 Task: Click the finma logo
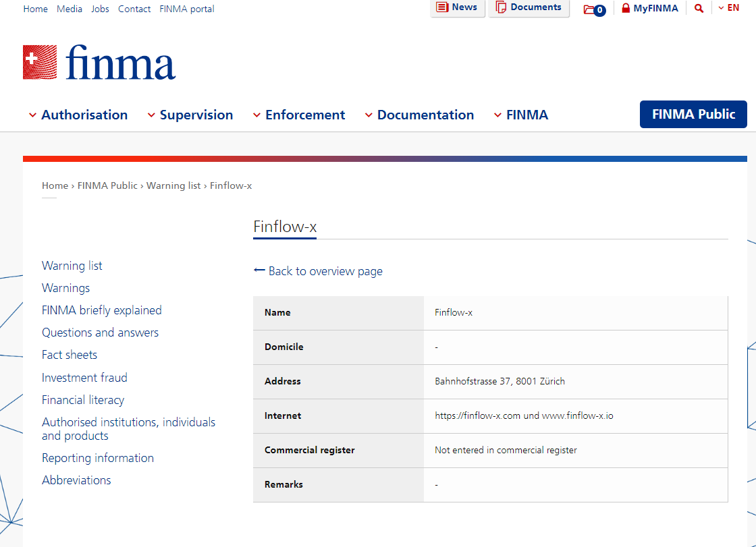(x=99, y=62)
